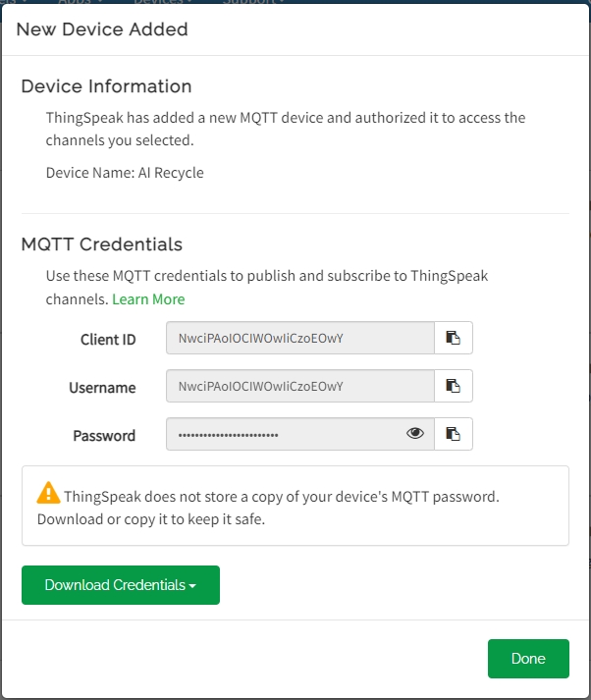Click the yellow warning triangle icon

[48, 493]
